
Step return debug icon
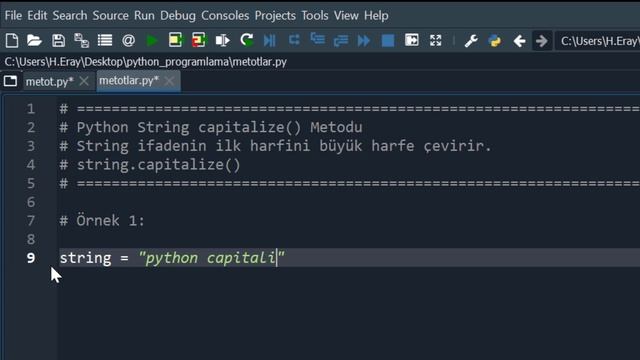(x=341, y=40)
